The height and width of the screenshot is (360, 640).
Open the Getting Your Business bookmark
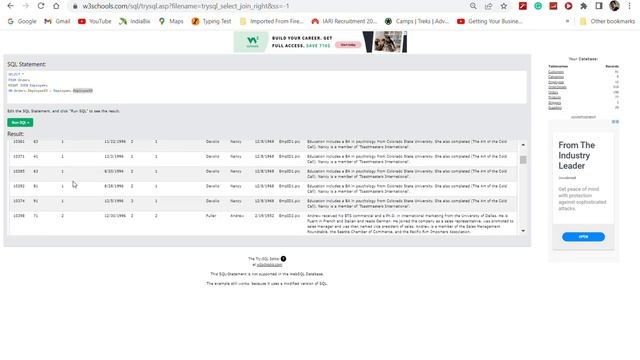489,21
